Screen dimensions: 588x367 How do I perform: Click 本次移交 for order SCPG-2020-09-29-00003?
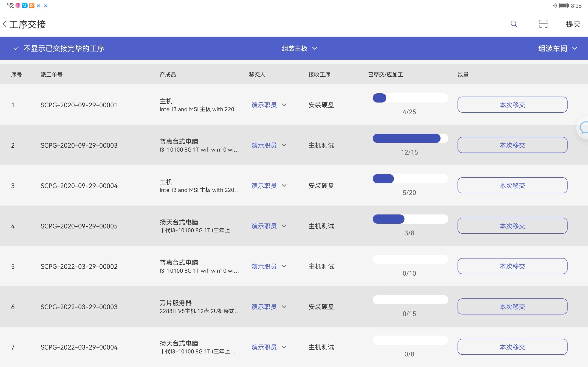point(512,145)
